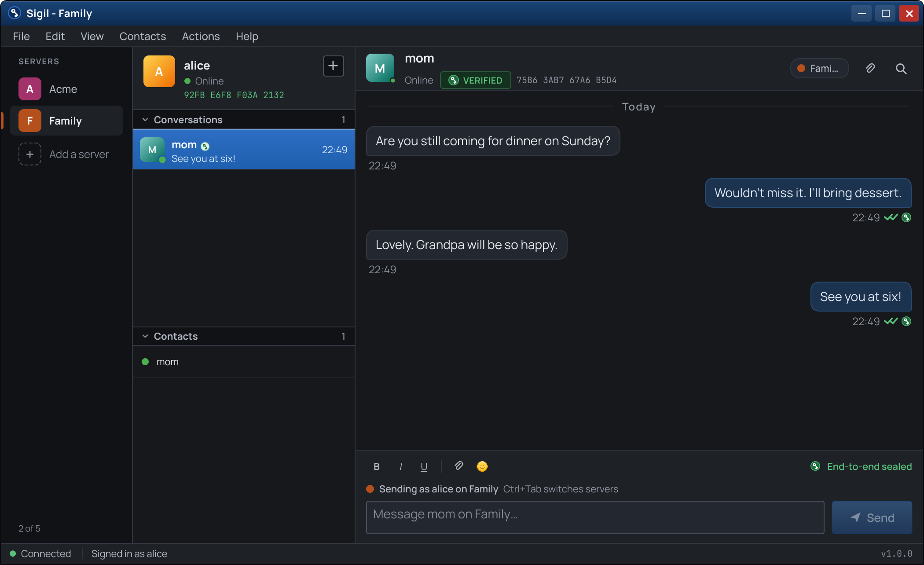Start a new conversation with plus button
The height and width of the screenshot is (565, 924).
334,66
